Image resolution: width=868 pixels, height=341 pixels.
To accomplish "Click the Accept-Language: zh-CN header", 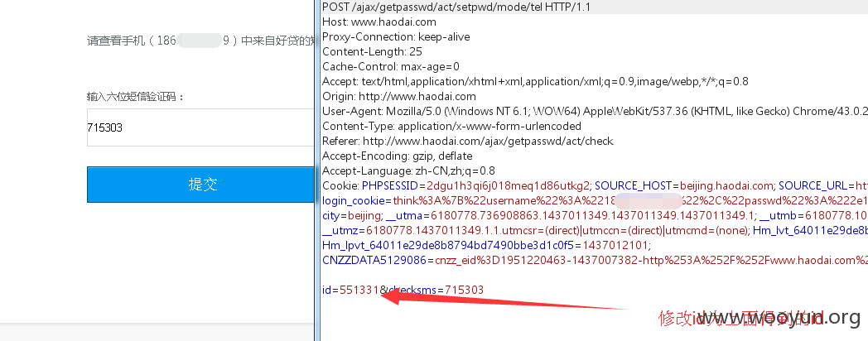I will point(408,171).
